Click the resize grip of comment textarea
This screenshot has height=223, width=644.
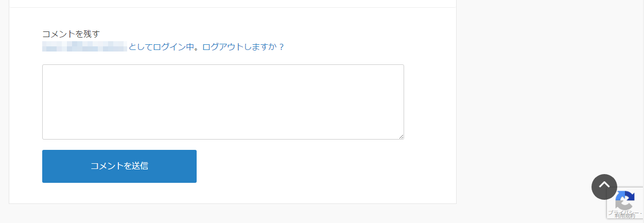[401, 136]
